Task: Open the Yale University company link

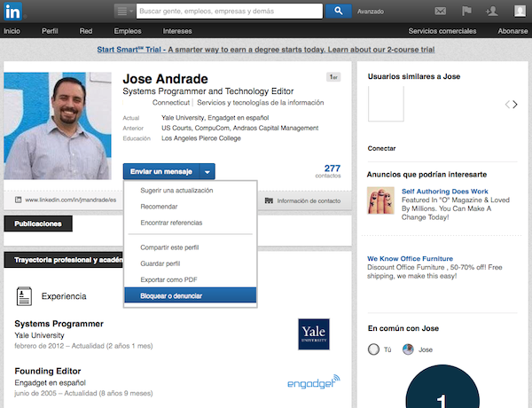Action: (39, 335)
